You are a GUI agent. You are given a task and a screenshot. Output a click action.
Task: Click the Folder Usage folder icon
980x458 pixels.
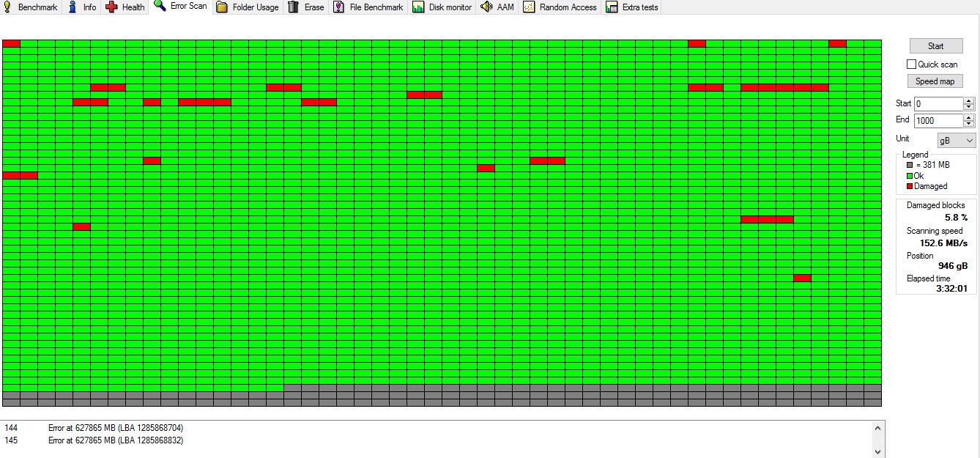point(221,7)
